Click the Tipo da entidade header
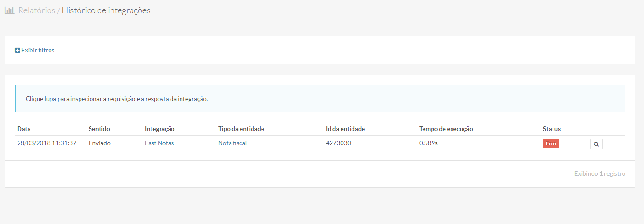 tap(241, 129)
